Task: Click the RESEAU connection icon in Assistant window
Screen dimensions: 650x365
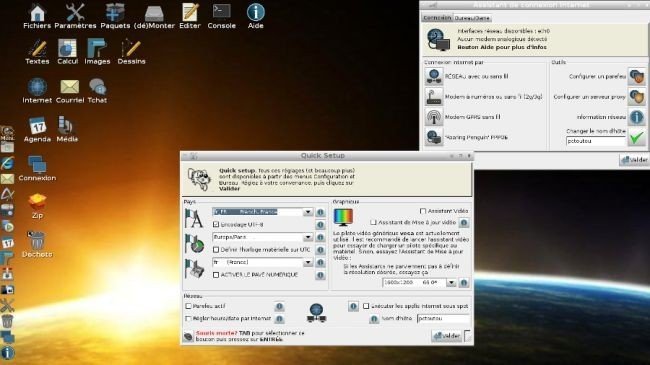Action: tap(434, 76)
